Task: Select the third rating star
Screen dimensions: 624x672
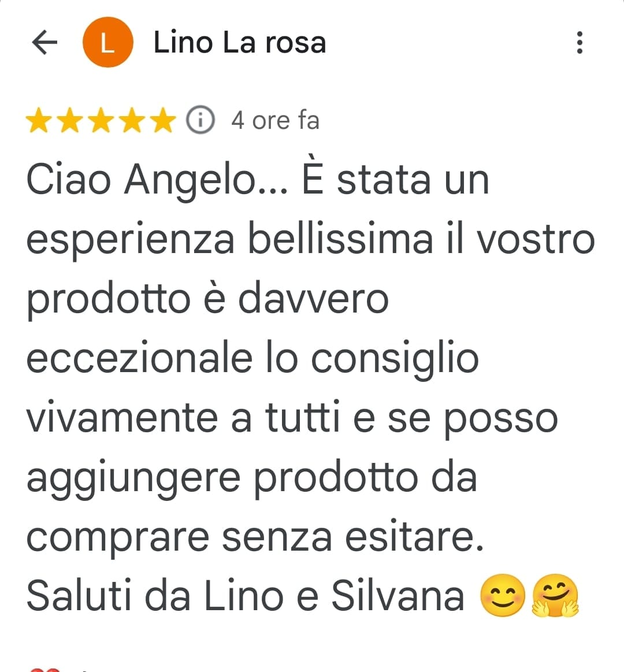Action: [101, 120]
